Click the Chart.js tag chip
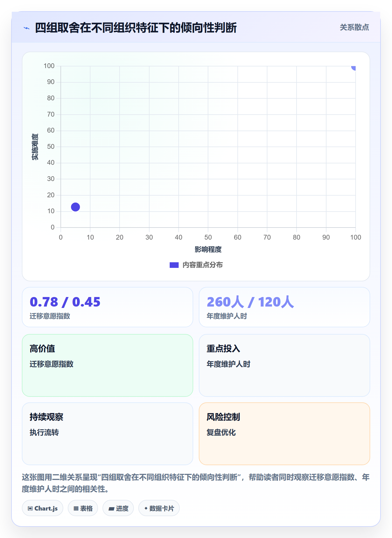Viewport: 392px width, 538px height. pyautogui.click(x=43, y=508)
